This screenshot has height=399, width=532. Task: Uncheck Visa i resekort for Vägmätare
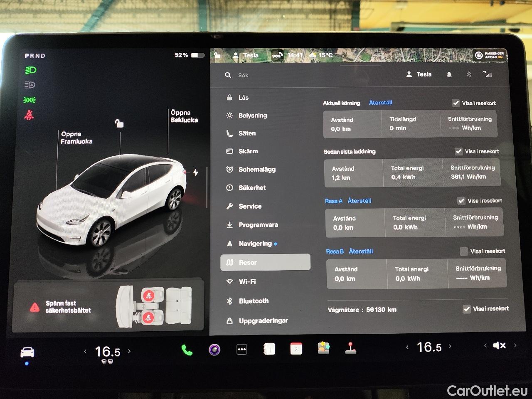pos(467,309)
